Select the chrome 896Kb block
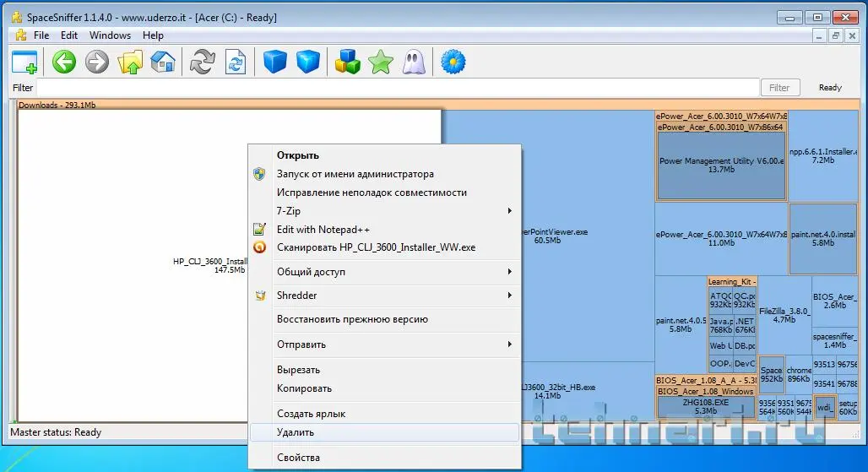The width and height of the screenshot is (868, 472). (799, 375)
